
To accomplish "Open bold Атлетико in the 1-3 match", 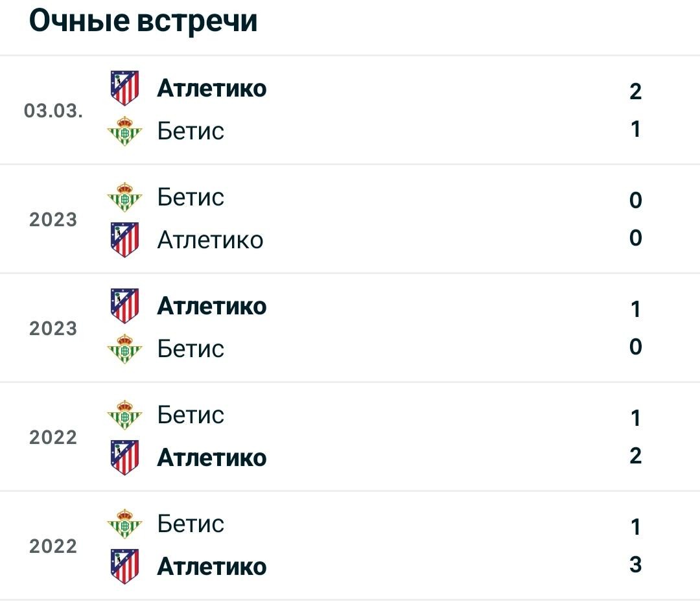I will tap(211, 566).
